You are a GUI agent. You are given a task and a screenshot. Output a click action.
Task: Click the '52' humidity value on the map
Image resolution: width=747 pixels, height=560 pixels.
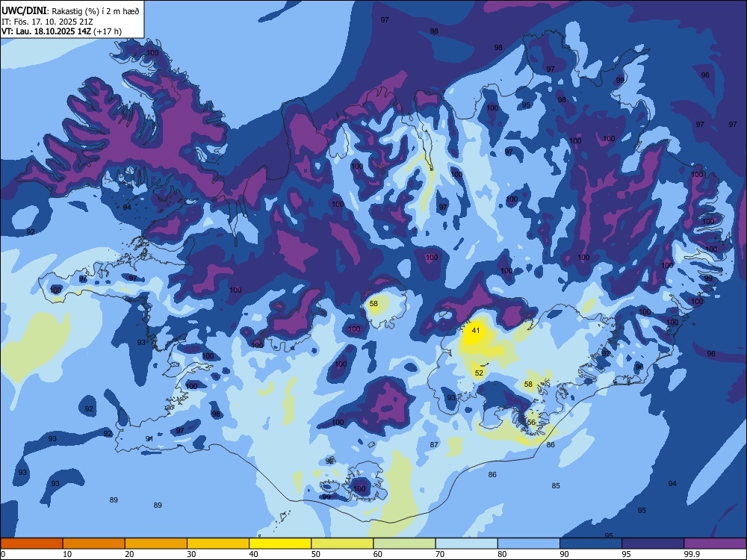tap(479, 373)
